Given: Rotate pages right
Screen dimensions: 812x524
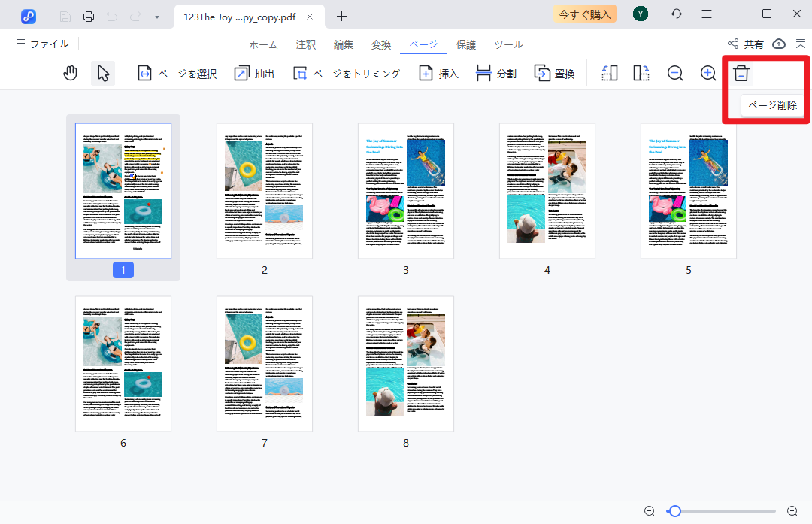Looking at the screenshot, I should (641, 73).
